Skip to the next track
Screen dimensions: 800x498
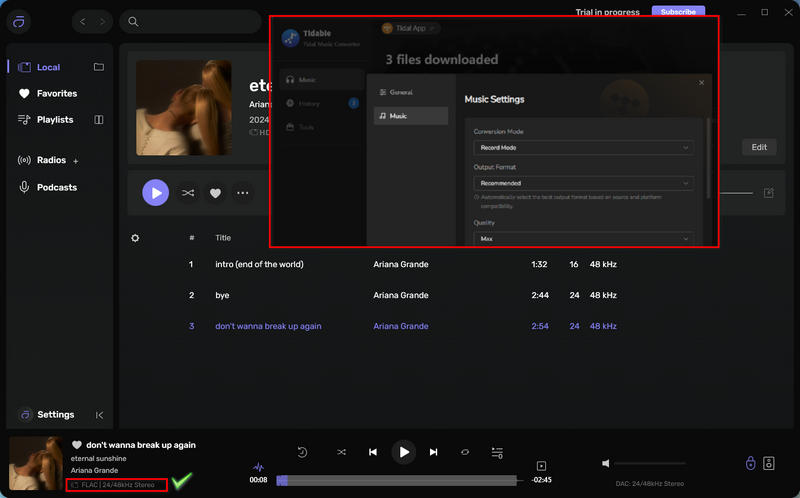pos(434,452)
